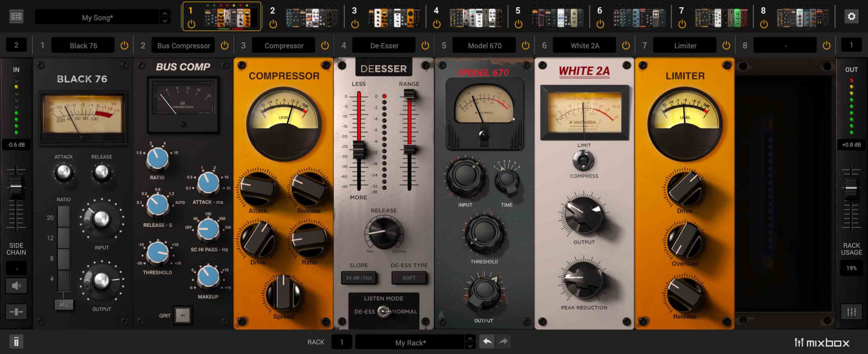The height and width of the screenshot is (354, 868).
Task: Open the White 2A processor selector
Action: coord(585,45)
